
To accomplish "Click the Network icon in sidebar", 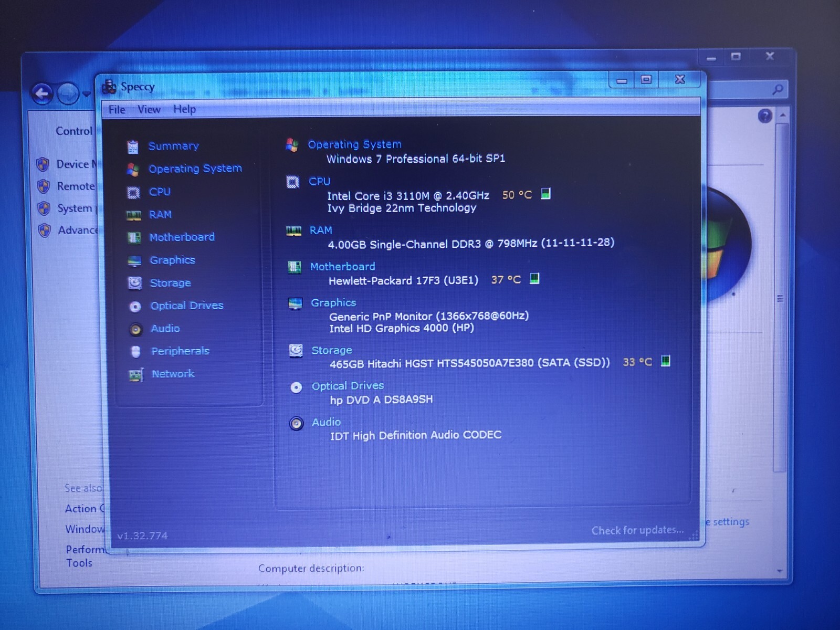I will pyautogui.click(x=136, y=375).
